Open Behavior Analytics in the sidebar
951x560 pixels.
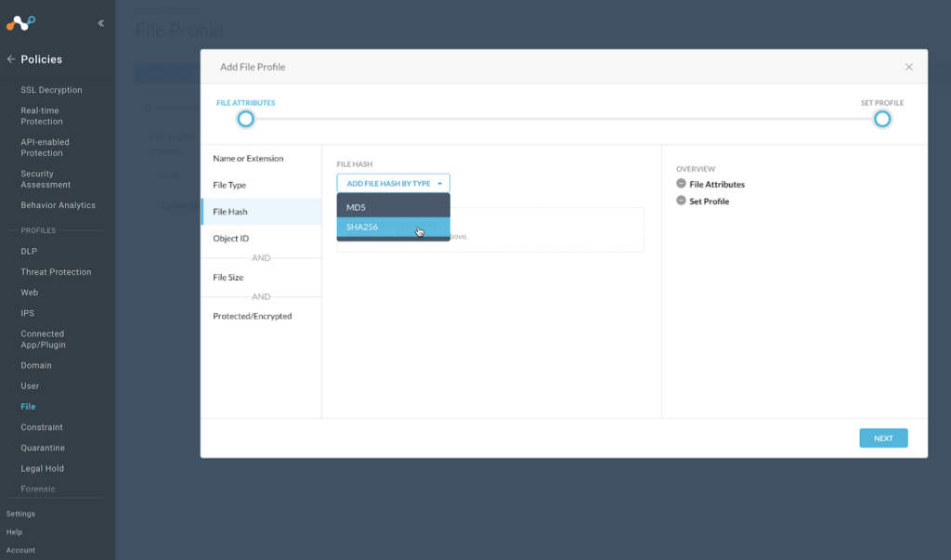coord(59,205)
